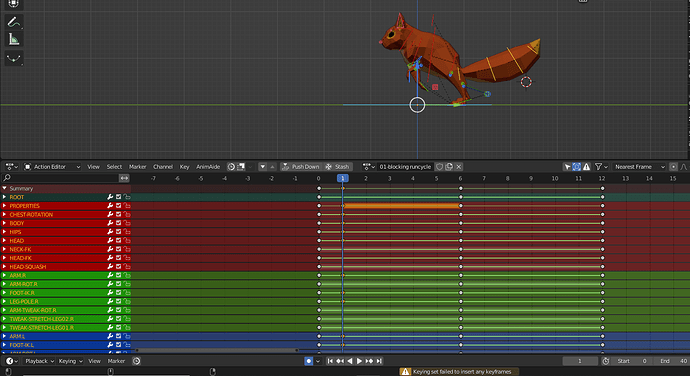Viewport: 690px width, 376px height.
Task: Click the Push Down button
Action: click(301, 167)
